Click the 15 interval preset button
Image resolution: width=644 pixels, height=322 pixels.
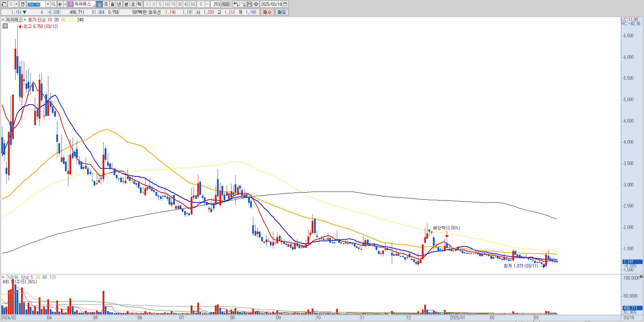coord(173,4)
